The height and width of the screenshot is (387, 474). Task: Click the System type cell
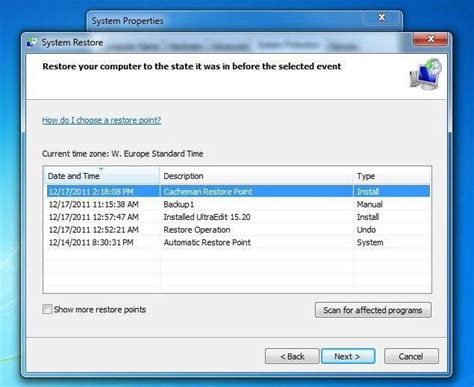[370, 242]
